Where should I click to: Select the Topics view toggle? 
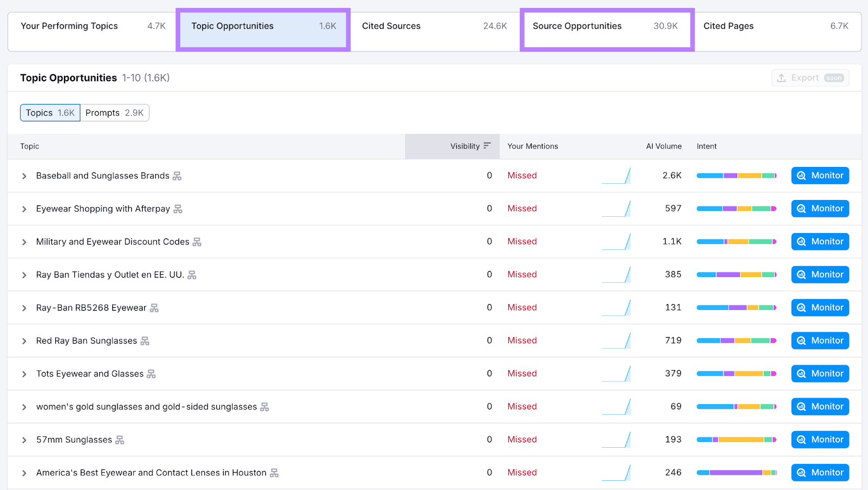point(49,113)
